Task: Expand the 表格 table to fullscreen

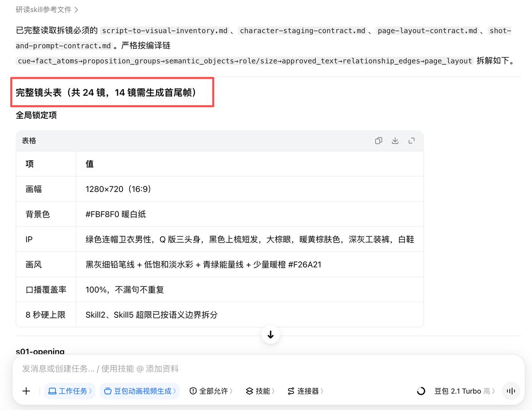Action: [x=412, y=141]
